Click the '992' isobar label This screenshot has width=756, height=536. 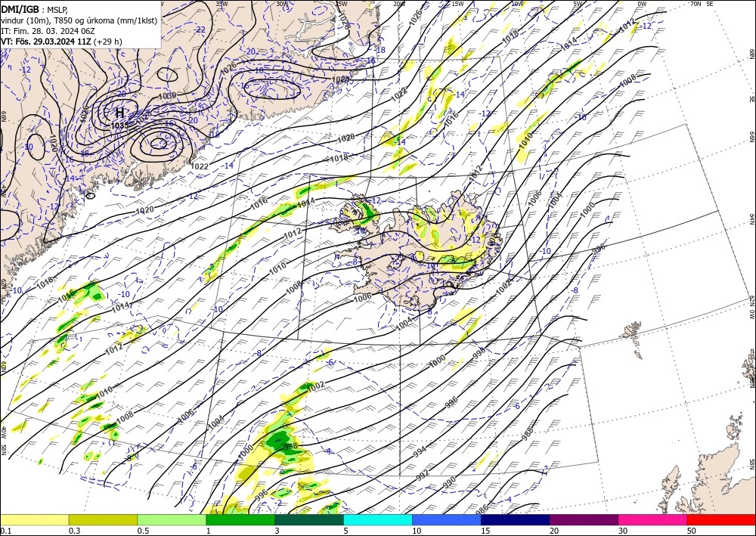click(423, 475)
